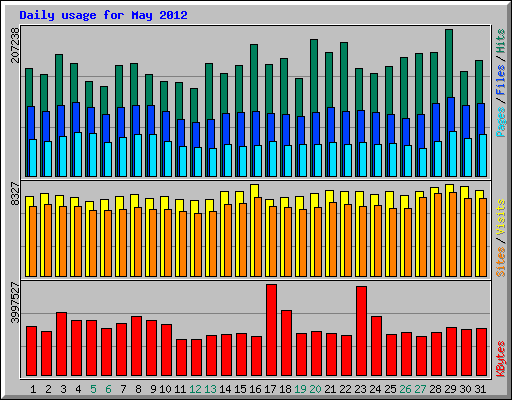The height and width of the screenshot is (400, 512).
Task: Click the cyan "Pages" legend label
Action: [501, 122]
